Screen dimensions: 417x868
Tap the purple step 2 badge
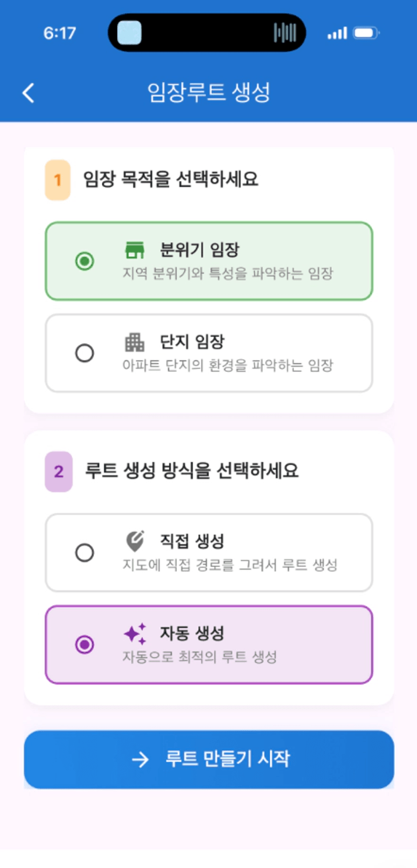point(58,472)
